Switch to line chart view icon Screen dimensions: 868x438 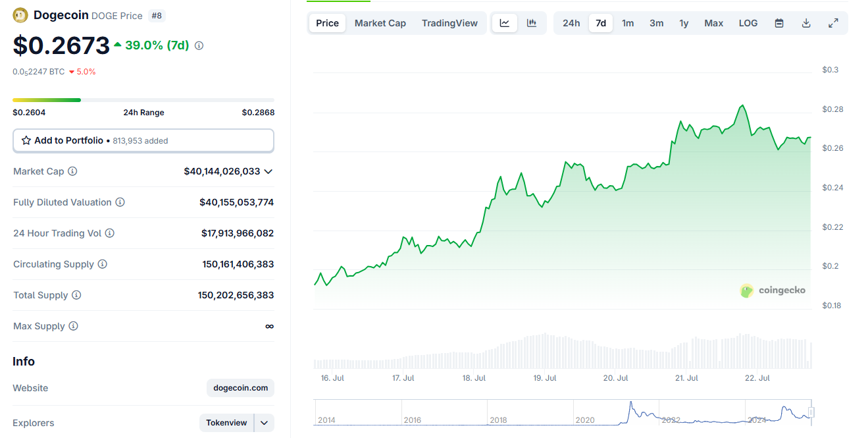(x=505, y=23)
